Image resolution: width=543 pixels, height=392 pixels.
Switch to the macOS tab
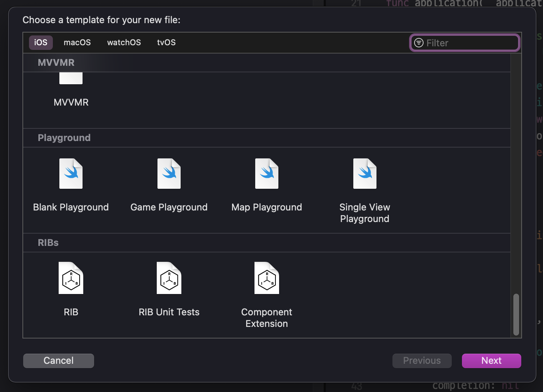77,43
